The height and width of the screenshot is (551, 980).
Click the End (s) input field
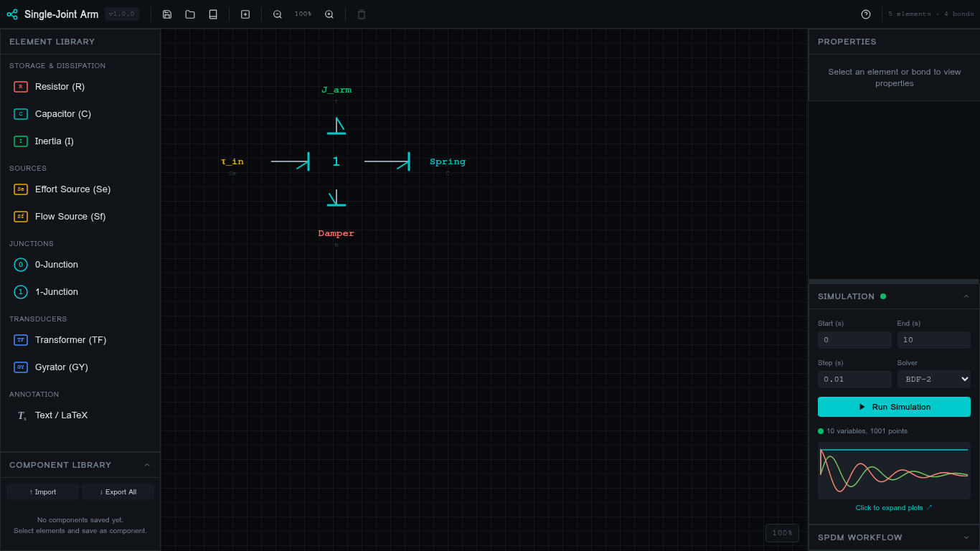pos(933,340)
